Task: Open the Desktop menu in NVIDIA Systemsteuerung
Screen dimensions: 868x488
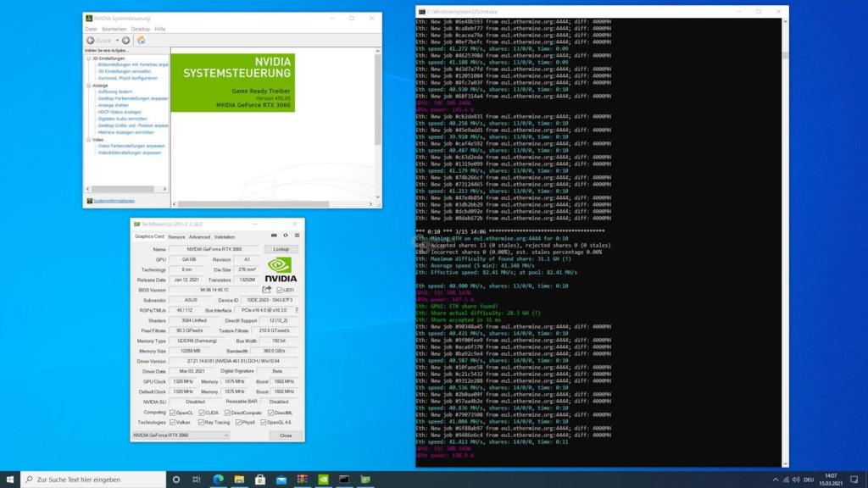Action: [x=141, y=29]
